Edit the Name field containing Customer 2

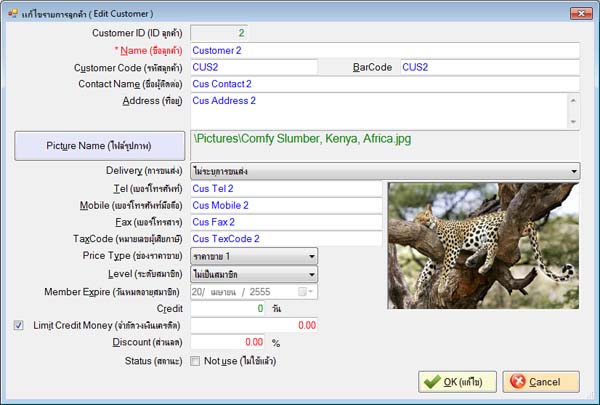pos(385,51)
